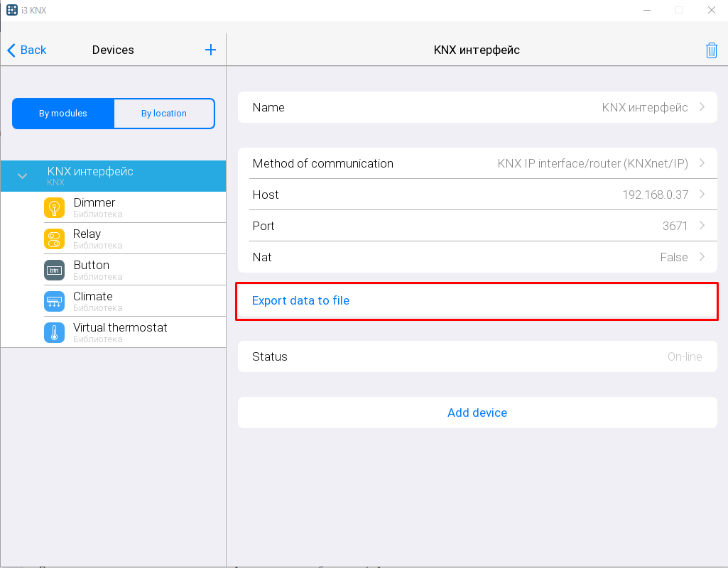The height and width of the screenshot is (568, 728).
Task: Open the Host address setting
Action: [477, 195]
